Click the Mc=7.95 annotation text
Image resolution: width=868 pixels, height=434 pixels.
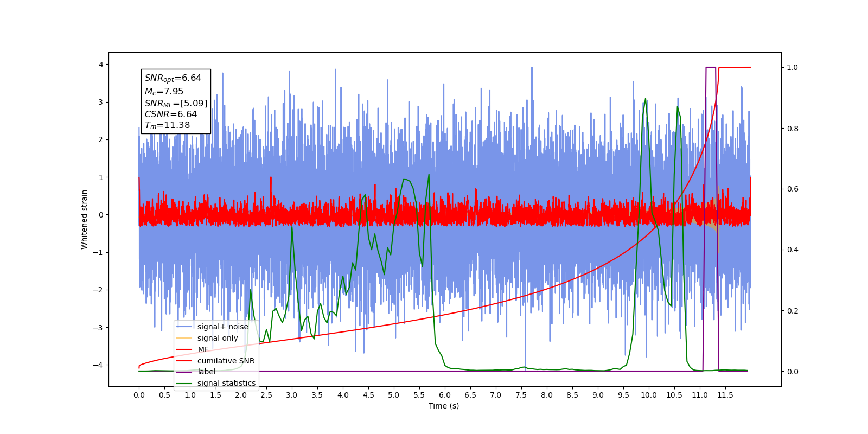tap(164, 92)
